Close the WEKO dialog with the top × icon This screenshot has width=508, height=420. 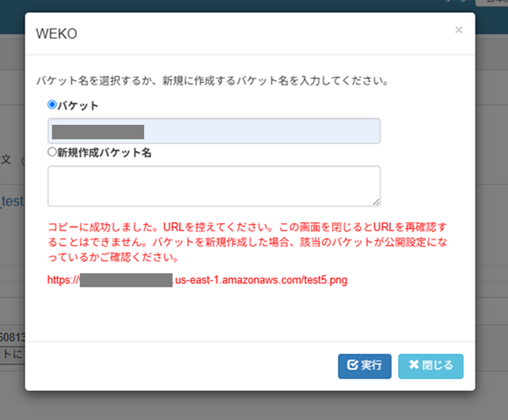point(458,30)
